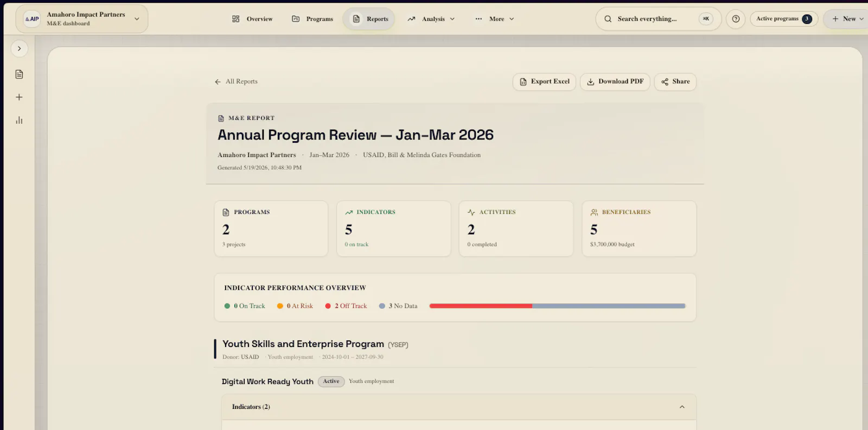The image size is (868, 430).
Task: Click the gray segment of the performance bar
Action: point(609,306)
